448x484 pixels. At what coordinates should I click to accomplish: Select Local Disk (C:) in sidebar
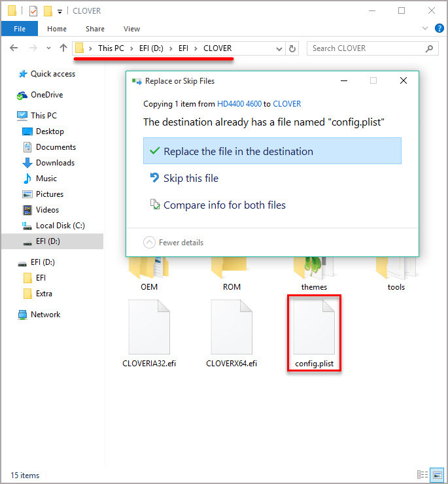point(54,226)
